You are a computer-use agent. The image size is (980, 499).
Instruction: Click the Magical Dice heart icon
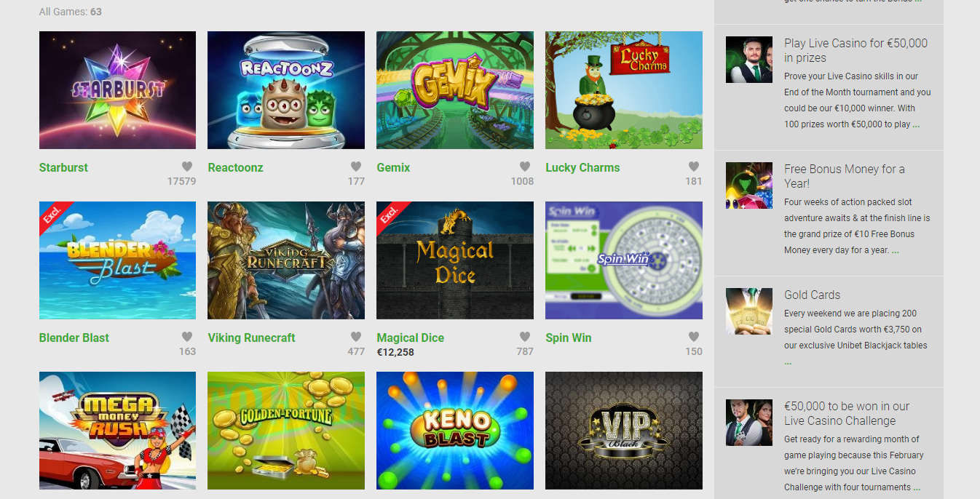(x=525, y=337)
